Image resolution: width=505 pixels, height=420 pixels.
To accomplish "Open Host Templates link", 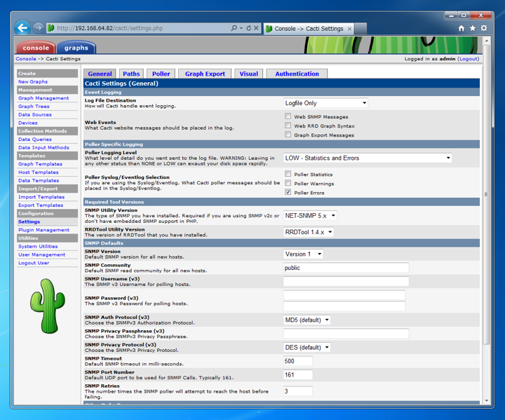I will [x=39, y=172].
